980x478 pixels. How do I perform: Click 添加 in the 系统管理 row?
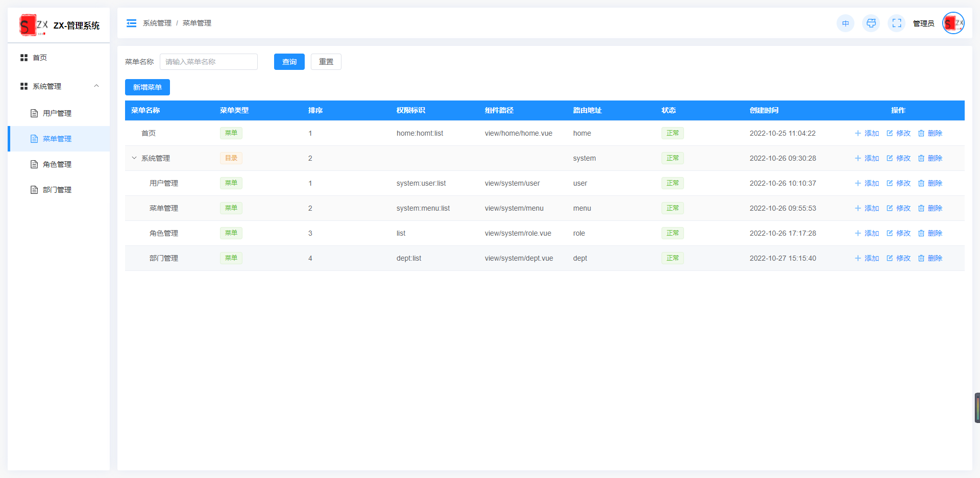[x=867, y=158]
